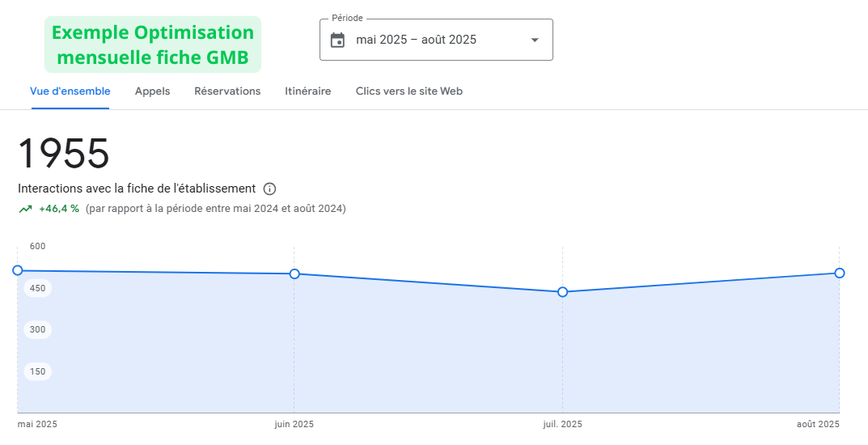Click the 300 y-axis label

(37, 329)
